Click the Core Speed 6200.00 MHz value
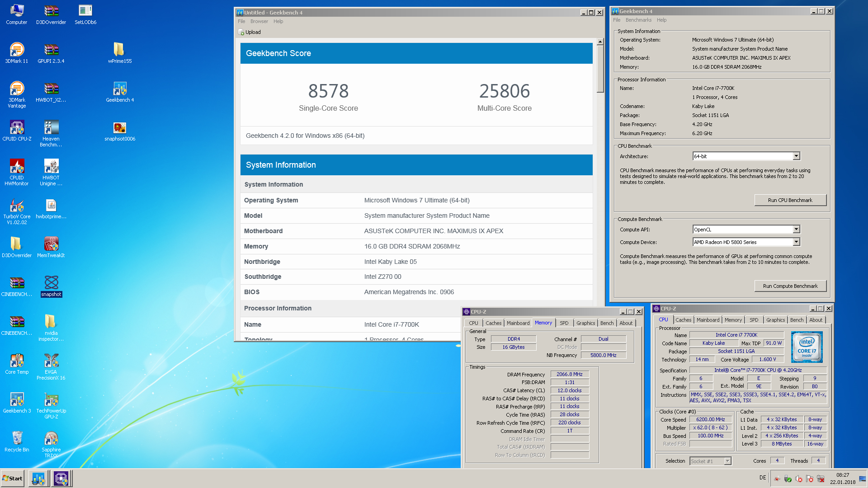Viewport: 868px width, 488px height. coord(710,419)
